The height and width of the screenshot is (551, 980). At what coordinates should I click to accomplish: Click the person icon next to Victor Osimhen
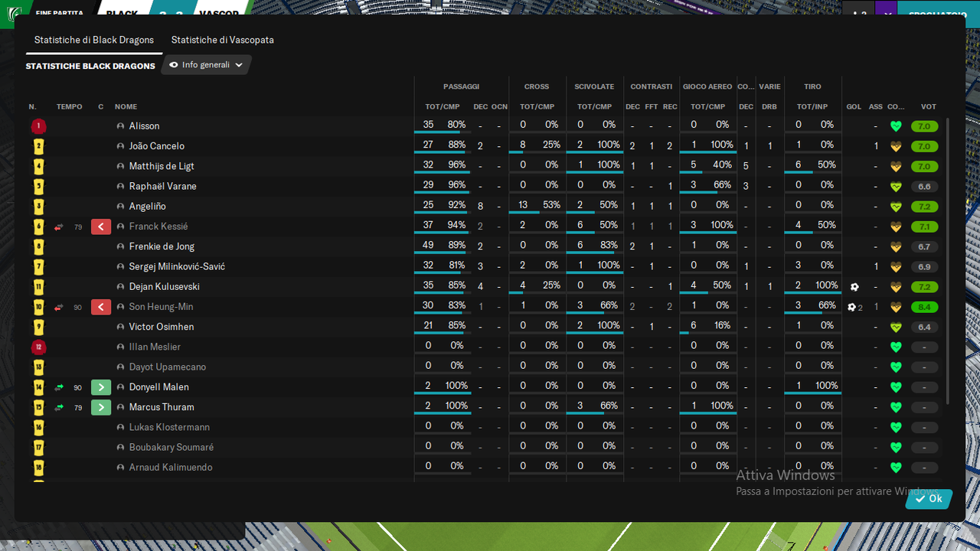(120, 327)
